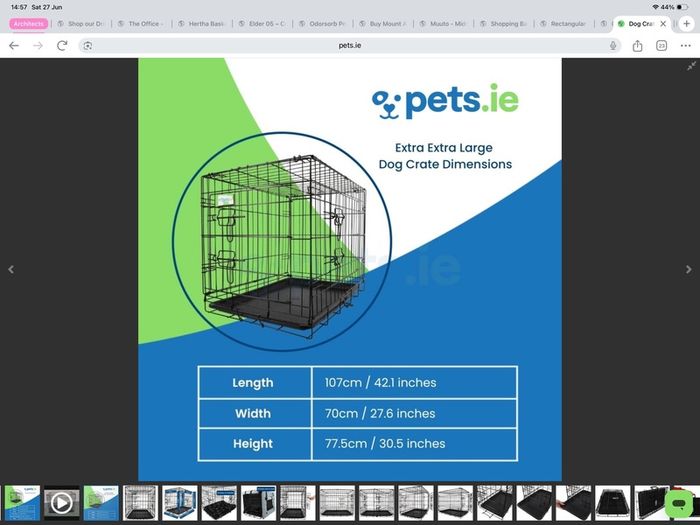The image size is (700, 525).
Task: Click the 70cm / 27.6 inches value
Action: (x=380, y=413)
